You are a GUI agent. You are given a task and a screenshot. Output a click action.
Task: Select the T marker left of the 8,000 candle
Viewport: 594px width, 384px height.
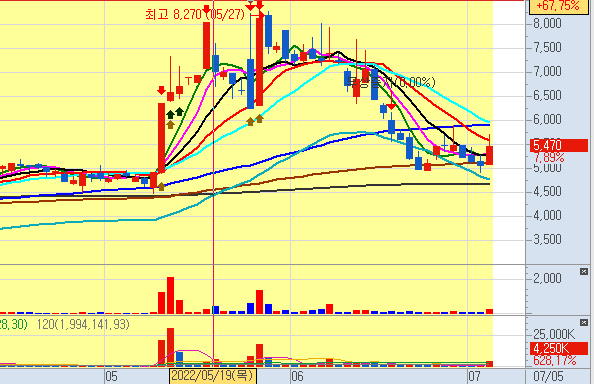[x=188, y=80]
